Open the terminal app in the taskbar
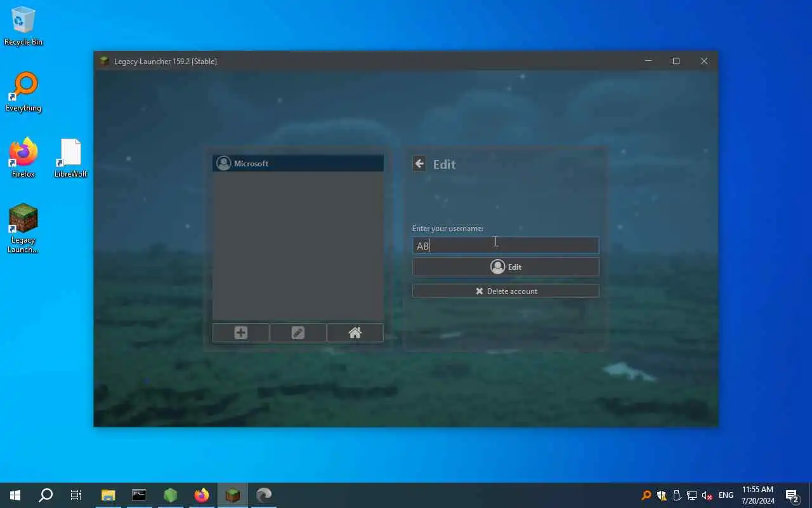 click(x=139, y=495)
